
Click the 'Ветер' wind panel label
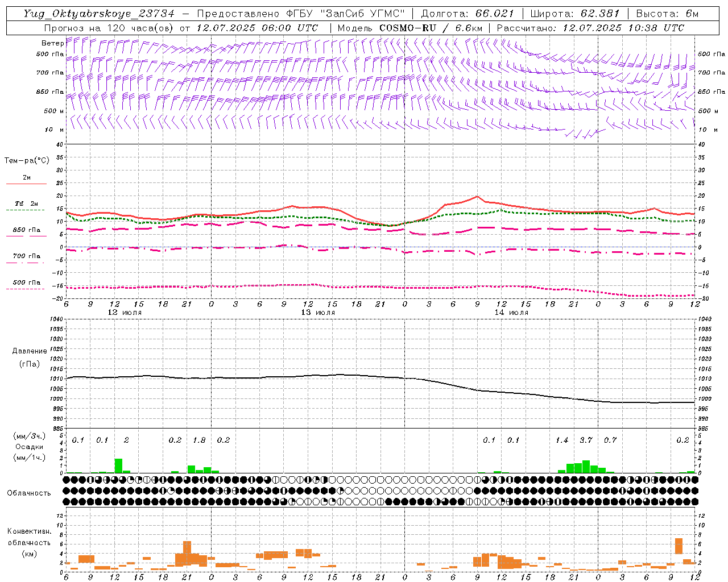tap(52, 43)
